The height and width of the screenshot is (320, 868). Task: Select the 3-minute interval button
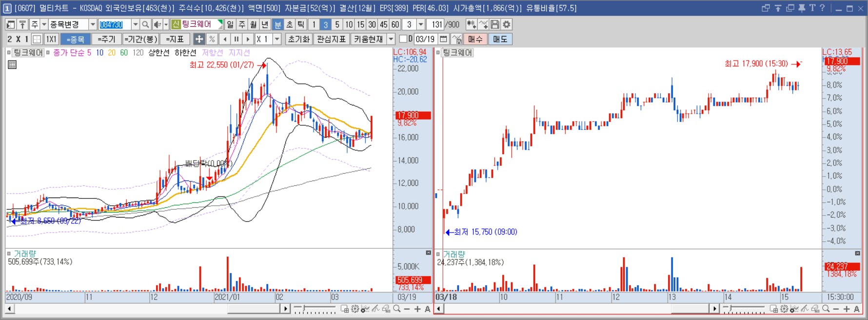click(325, 24)
